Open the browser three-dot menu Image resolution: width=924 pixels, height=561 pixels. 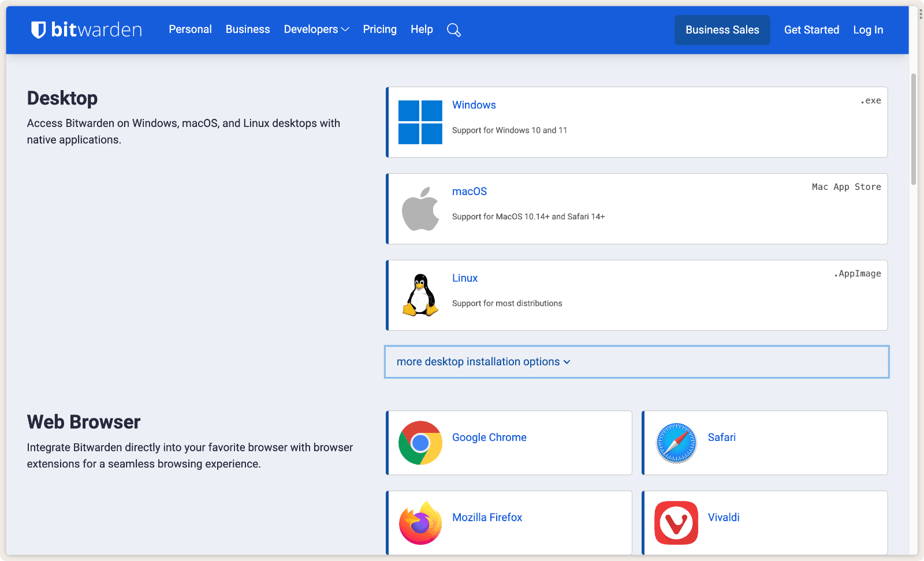tap(921, 14)
